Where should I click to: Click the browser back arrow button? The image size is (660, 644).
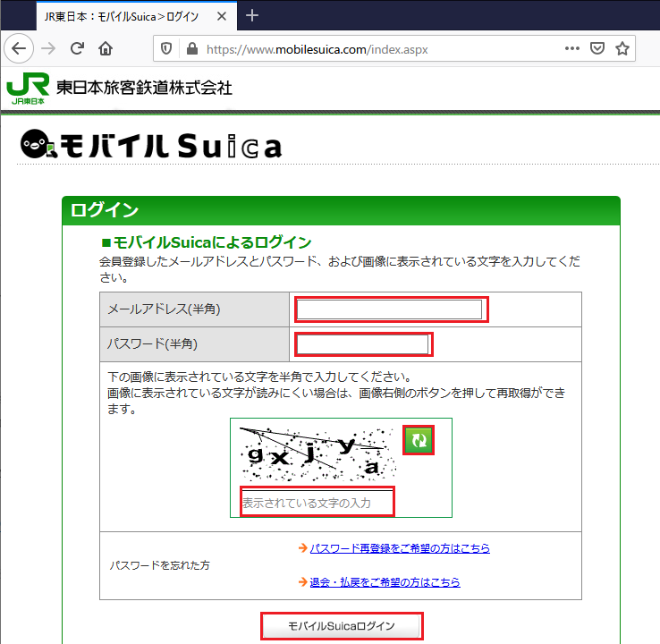point(19,48)
